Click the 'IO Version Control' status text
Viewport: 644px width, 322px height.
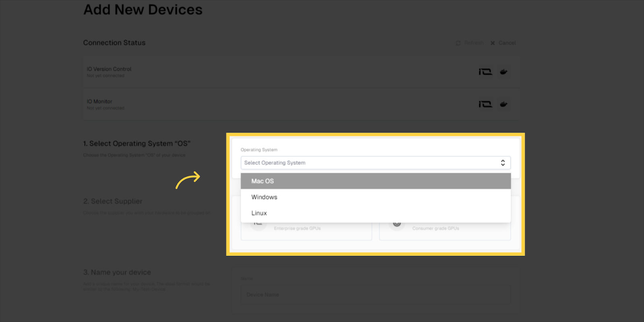(x=109, y=69)
